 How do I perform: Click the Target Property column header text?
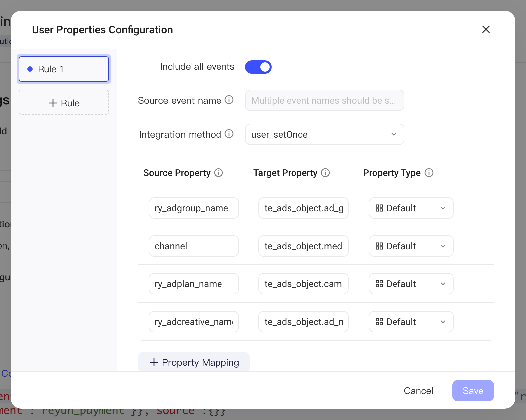(x=285, y=173)
